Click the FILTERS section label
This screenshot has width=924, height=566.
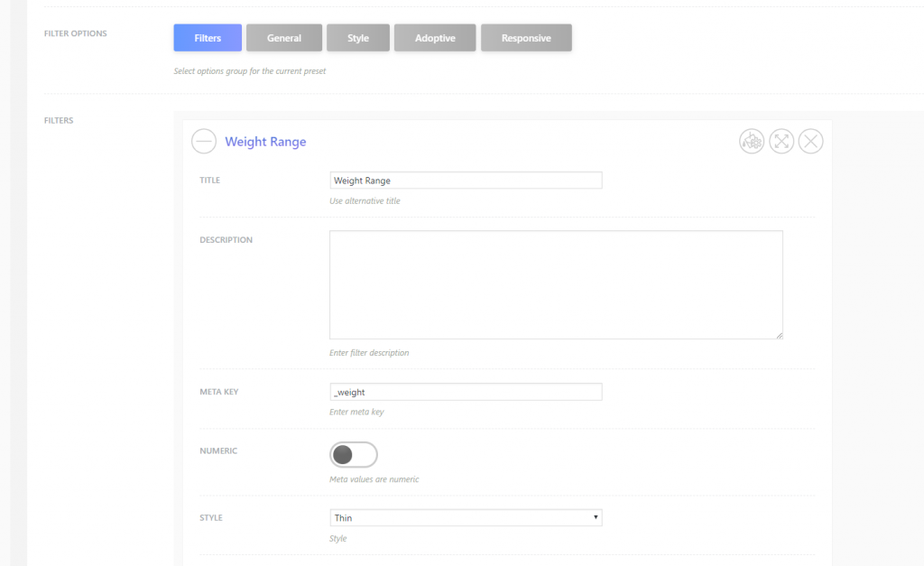(59, 120)
